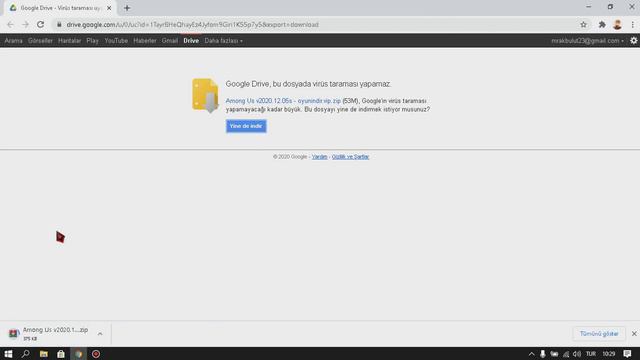Expand options arrow for downloaded zip
This screenshot has height=360, width=640.
tap(100, 334)
